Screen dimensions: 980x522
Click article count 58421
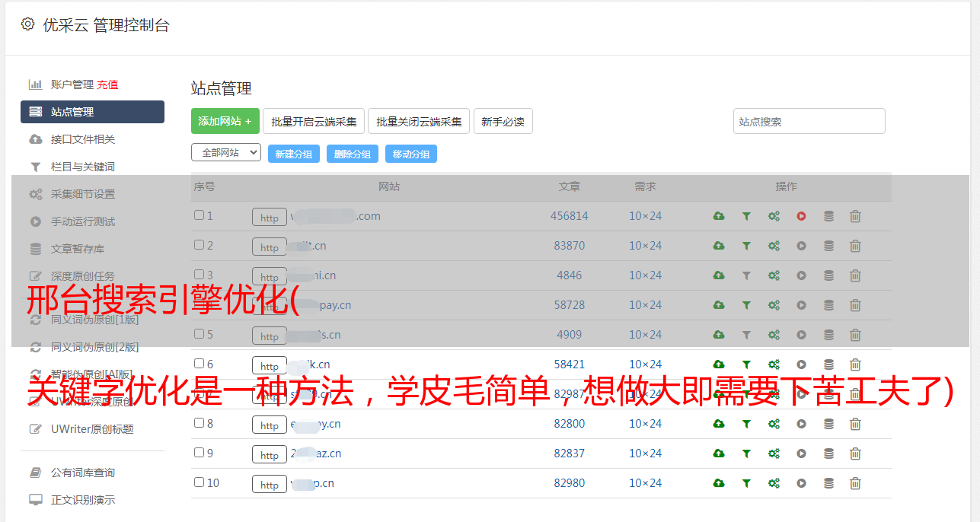(570, 364)
